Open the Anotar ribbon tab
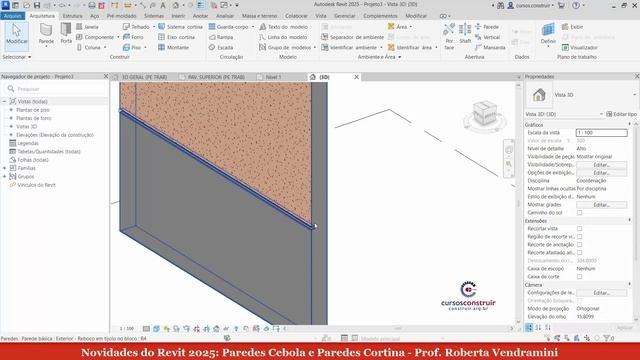This screenshot has width=640, height=360. point(200,16)
